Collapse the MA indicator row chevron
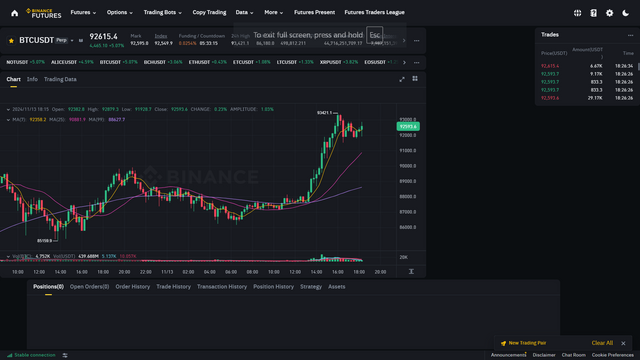The width and height of the screenshot is (640, 360). click(8, 120)
